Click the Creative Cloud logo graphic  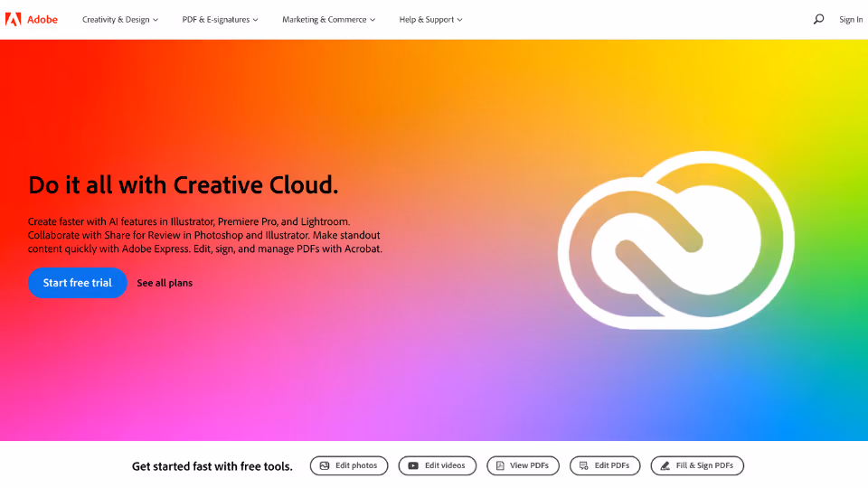[676, 240]
